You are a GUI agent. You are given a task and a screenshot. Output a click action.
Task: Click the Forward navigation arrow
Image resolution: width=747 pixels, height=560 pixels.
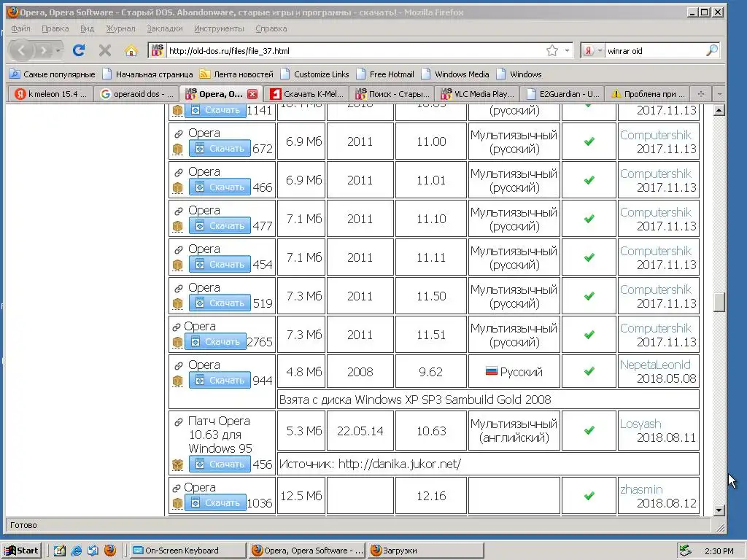43,50
